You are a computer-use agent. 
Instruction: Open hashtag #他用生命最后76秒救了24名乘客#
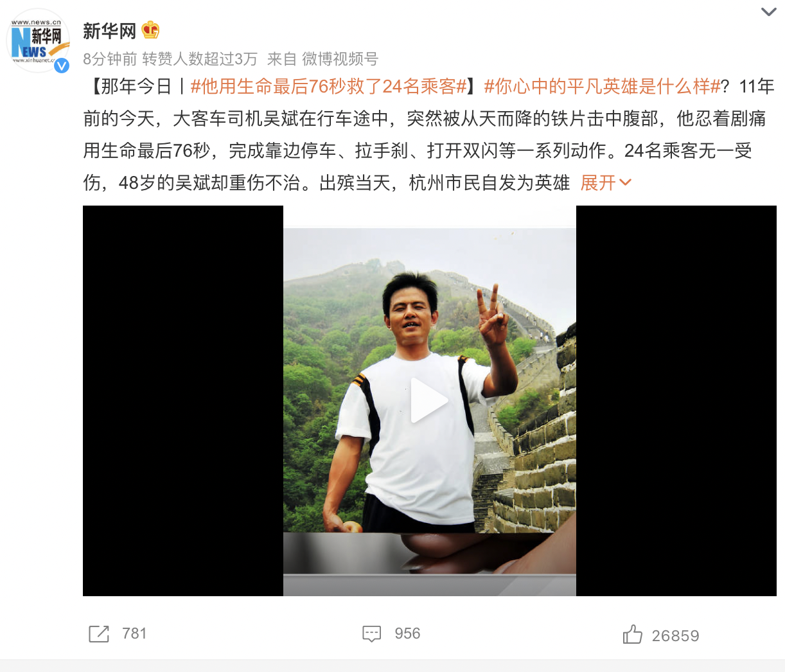(x=328, y=86)
